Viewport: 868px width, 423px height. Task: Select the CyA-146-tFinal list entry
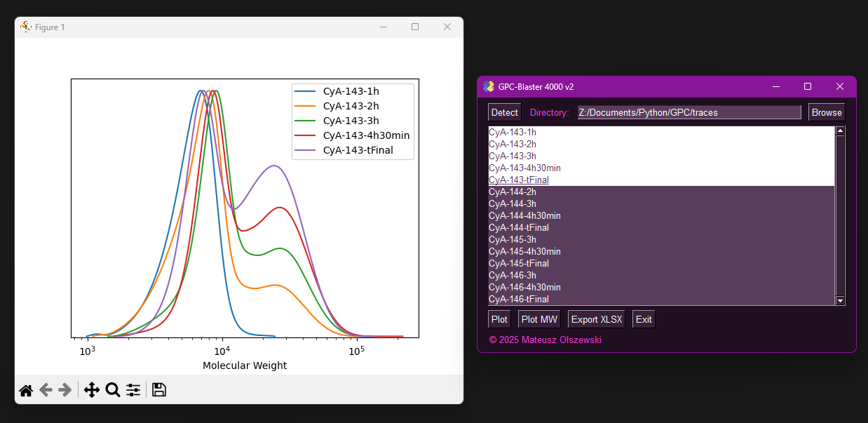(x=518, y=299)
